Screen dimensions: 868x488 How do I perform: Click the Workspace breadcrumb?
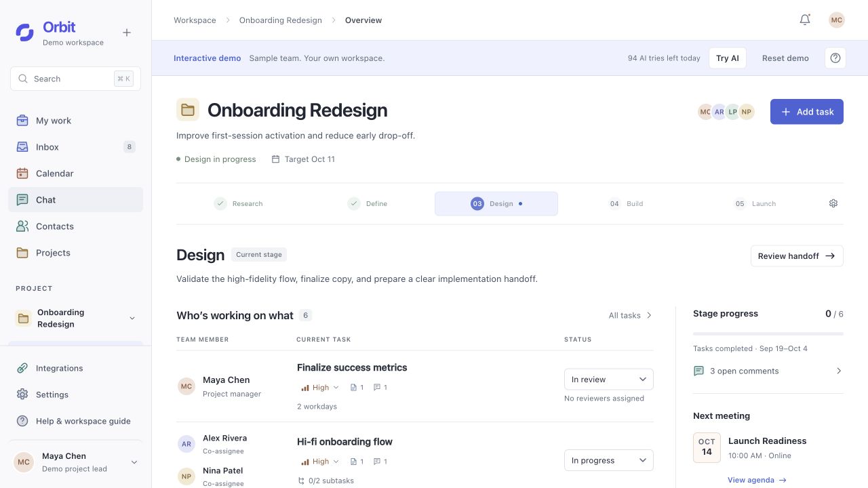pos(195,20)
